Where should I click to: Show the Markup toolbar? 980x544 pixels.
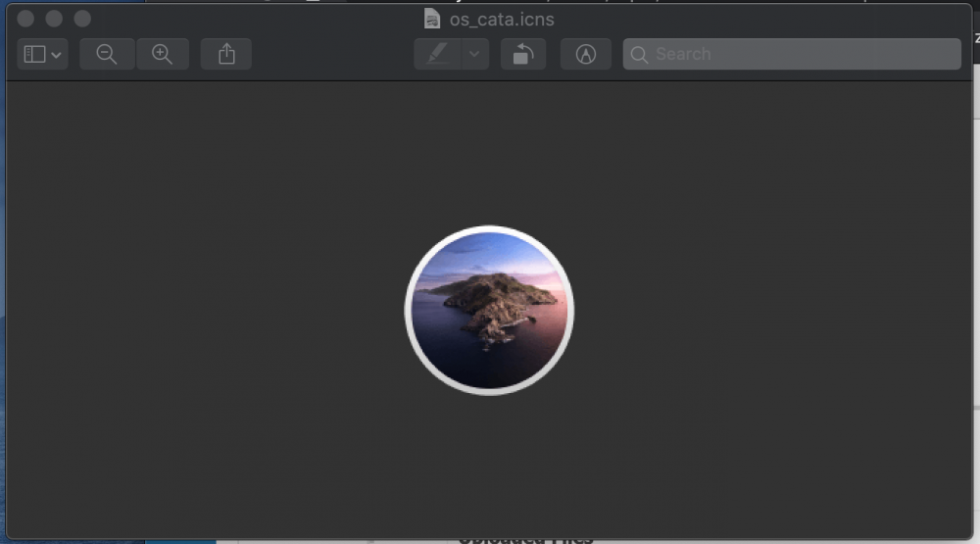click(586, 55)
